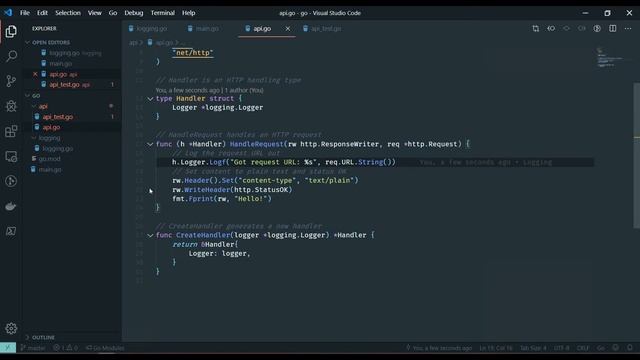Open errors and warnings status item

tap(65, 348)
